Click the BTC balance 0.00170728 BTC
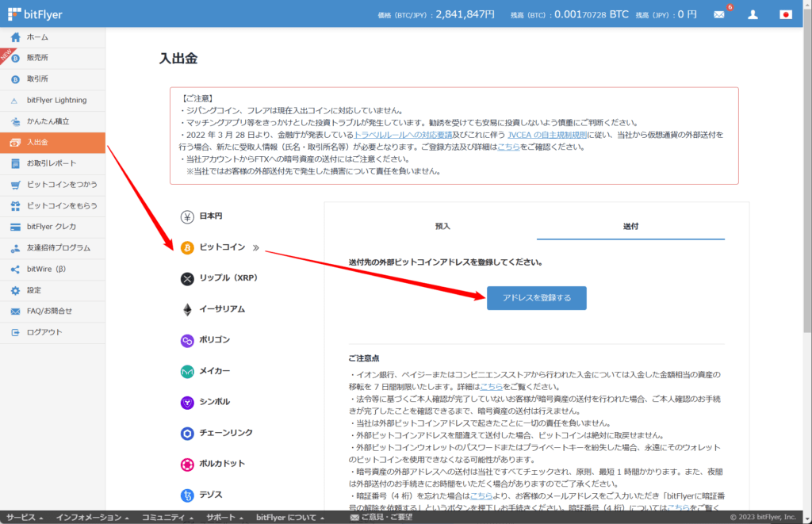The image size is (812, 524). point(592,14)
